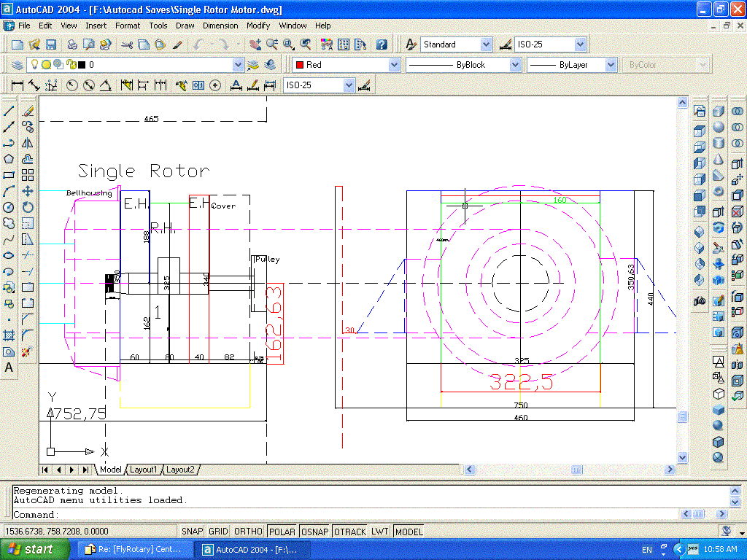Screen dimensions: 747x560
Task: Click the Windows start button
Action: pyautogui.click(x=31, y=549)
